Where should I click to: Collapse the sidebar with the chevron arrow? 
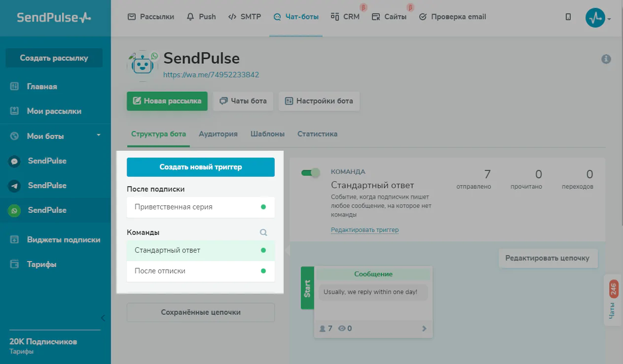(103, 318)
